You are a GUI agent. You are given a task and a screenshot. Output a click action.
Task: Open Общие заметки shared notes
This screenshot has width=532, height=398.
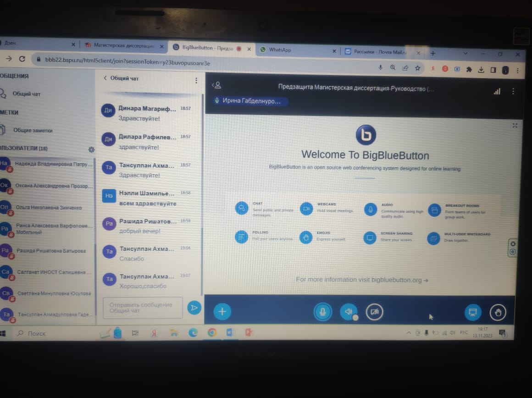(x=33, y=130)
